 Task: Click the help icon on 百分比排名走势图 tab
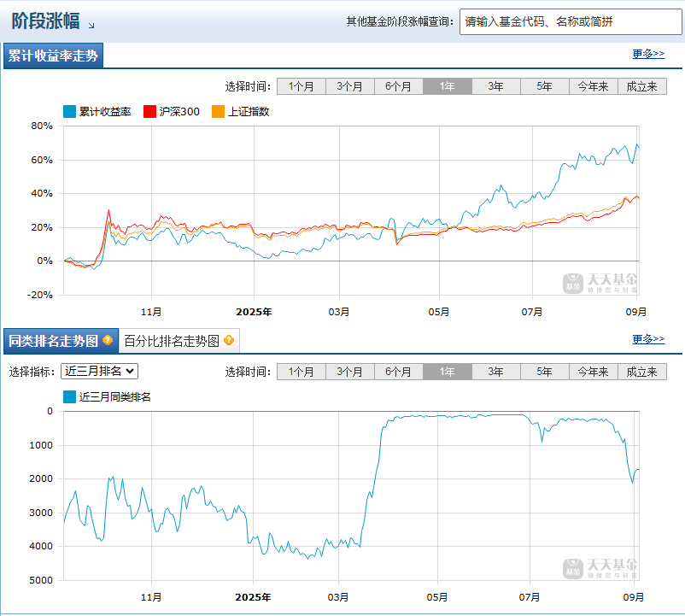point(229,340)
